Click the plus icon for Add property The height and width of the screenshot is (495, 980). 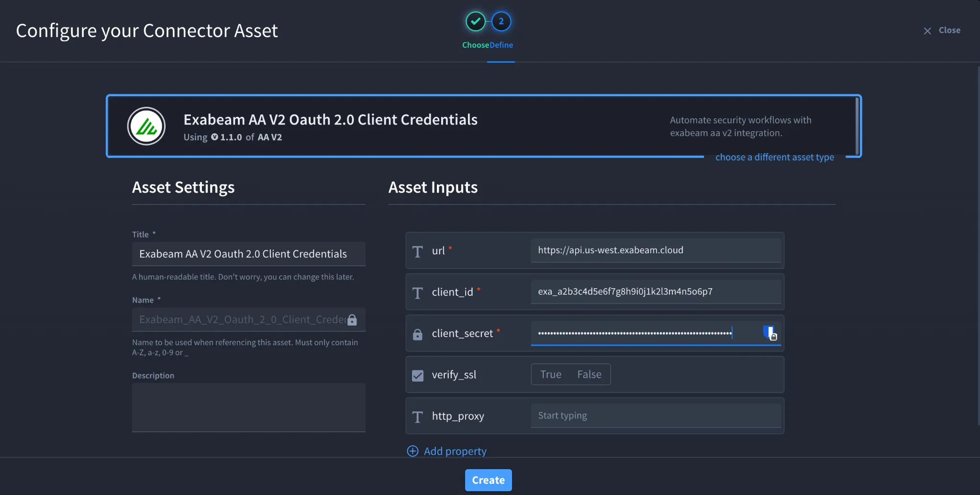[412, 451]
